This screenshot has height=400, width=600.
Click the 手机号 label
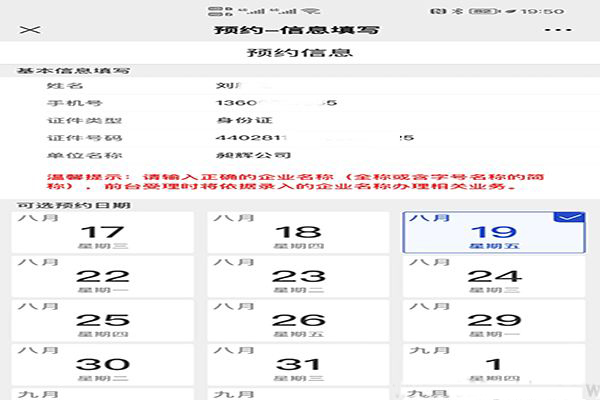point(74,103)
